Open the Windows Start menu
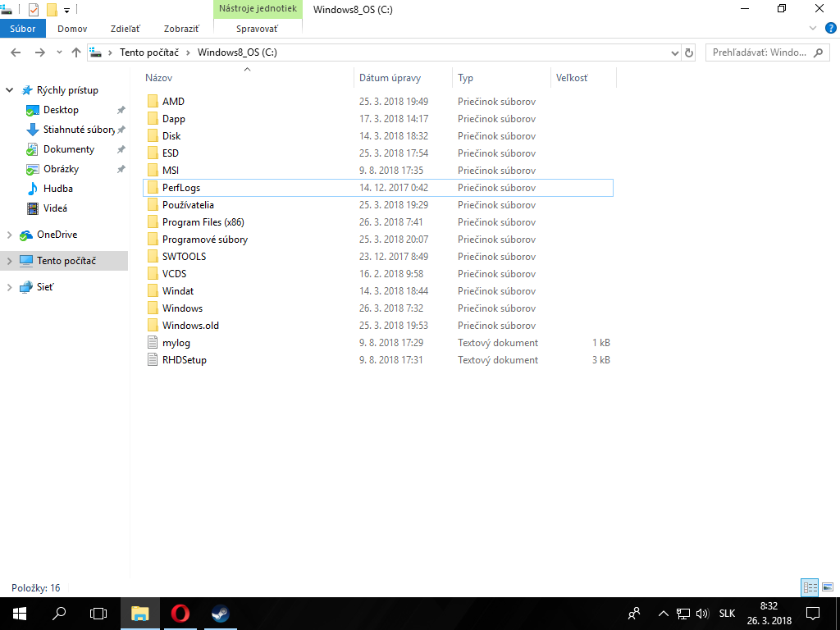This screenshot has height=630, width=840. (20, 614)
